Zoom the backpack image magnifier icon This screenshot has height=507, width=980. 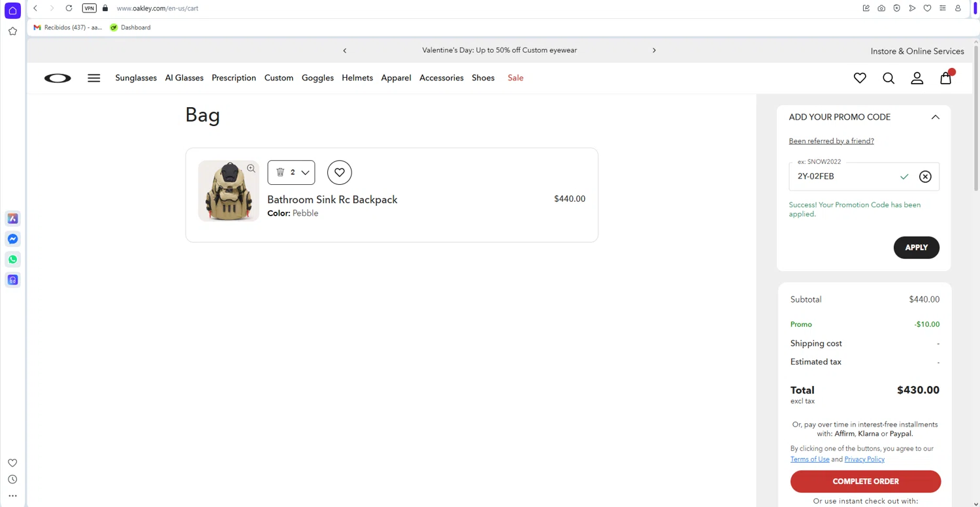[251, 169]
